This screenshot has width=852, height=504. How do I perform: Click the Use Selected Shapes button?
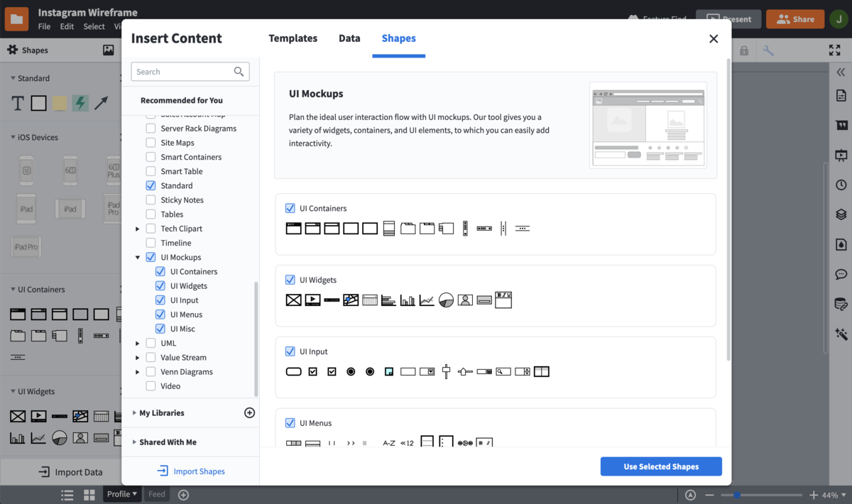pyautogui.click(x=661, y=466)
